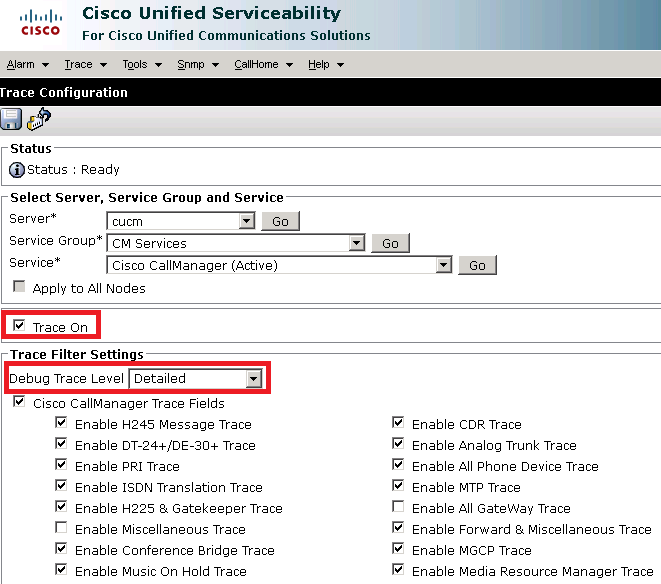Viewport: 661px width, 584px height.
Task: Click the Cisco Unified Serviceability heading
Action: pyautogui.click(x=211, y=13)
